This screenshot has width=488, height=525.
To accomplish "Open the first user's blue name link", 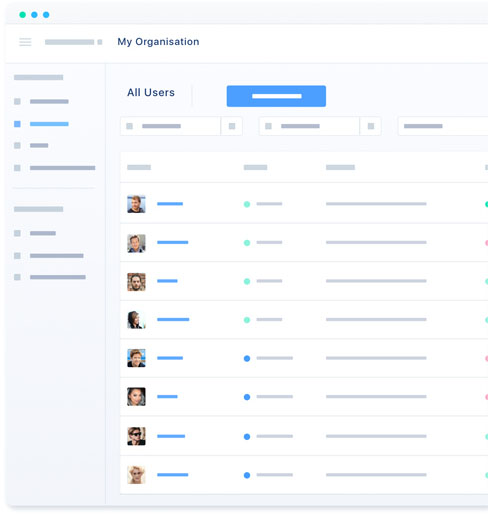I will [x=170, y=204].
